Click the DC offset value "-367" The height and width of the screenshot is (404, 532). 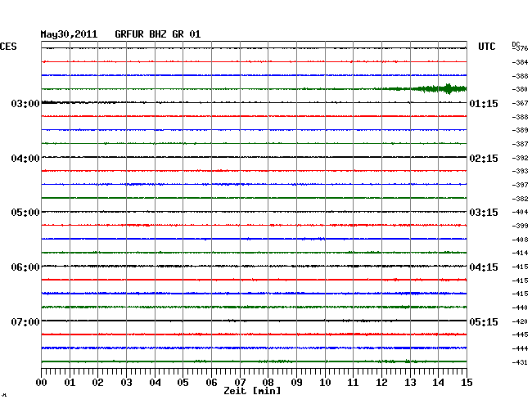[x=520, y=103]
